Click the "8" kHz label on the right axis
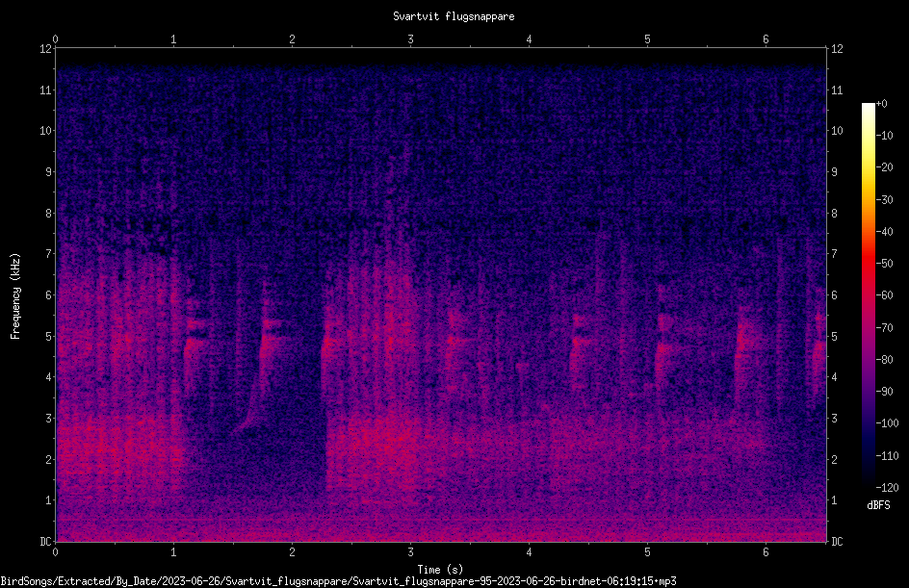 (x=834, y=214)
